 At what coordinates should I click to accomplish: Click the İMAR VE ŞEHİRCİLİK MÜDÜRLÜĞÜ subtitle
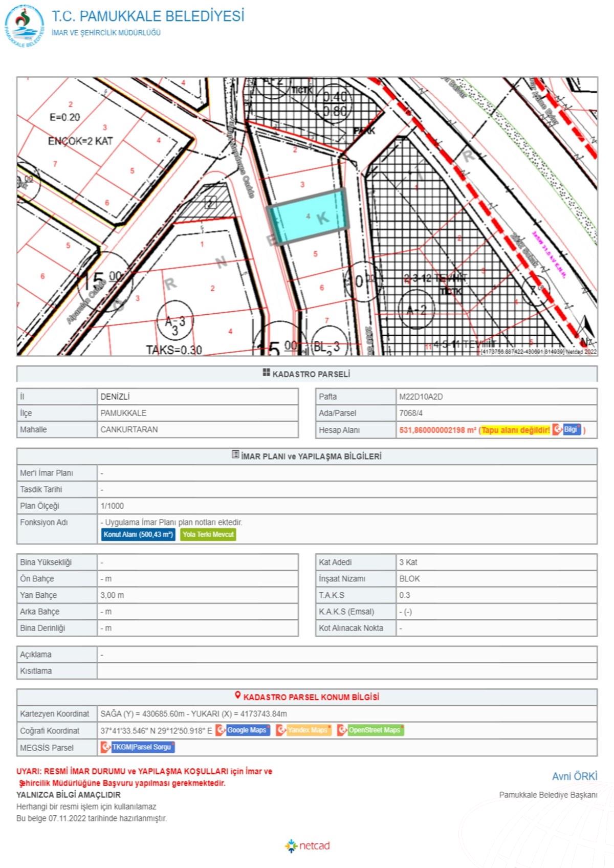pyautogui.click(x=106, y=33)
